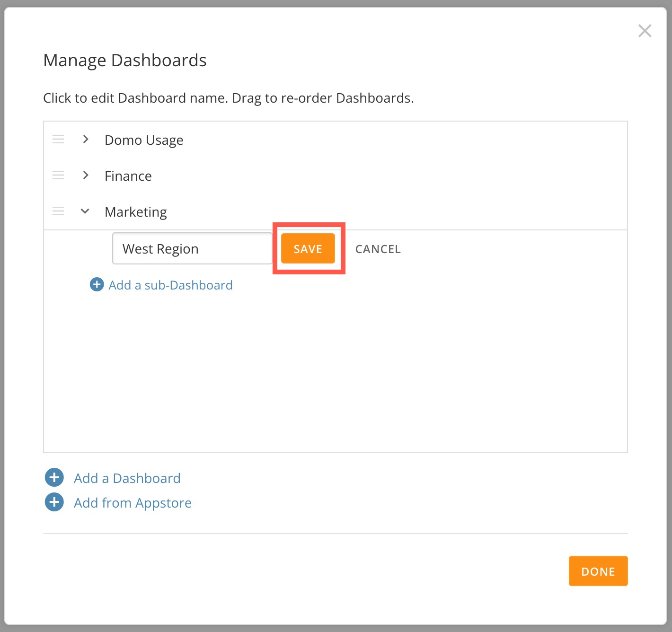Click the DONE button

pos(598,571)
